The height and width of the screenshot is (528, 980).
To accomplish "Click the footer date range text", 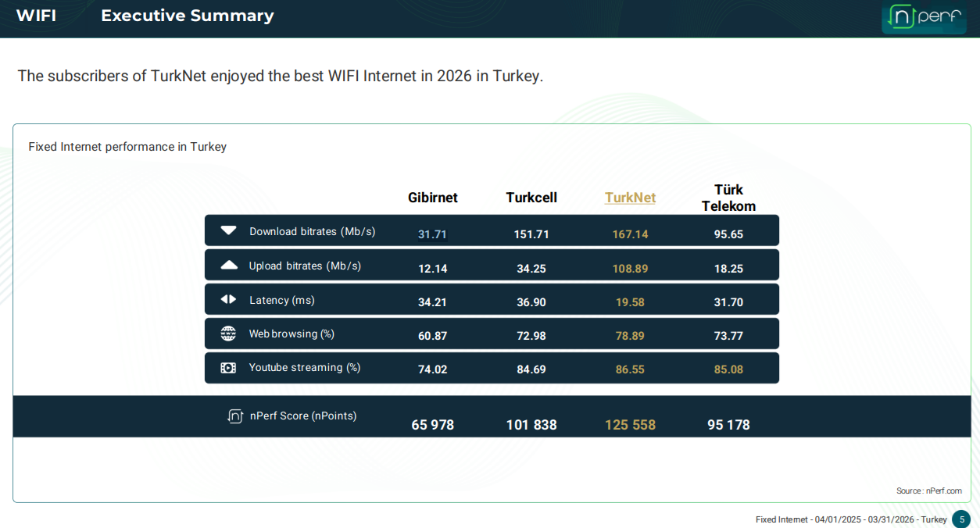I will 850,519.
